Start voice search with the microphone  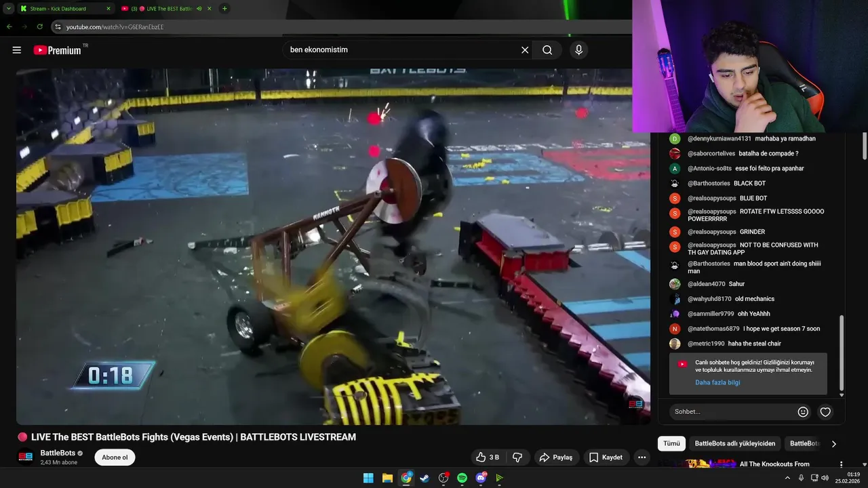pos(578,49)
